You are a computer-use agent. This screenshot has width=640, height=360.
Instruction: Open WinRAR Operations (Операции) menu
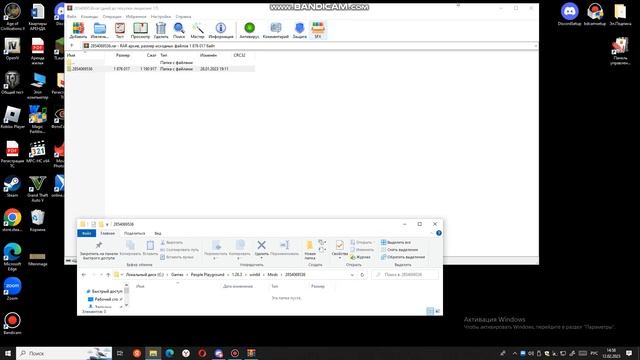(x=112, y=16)
